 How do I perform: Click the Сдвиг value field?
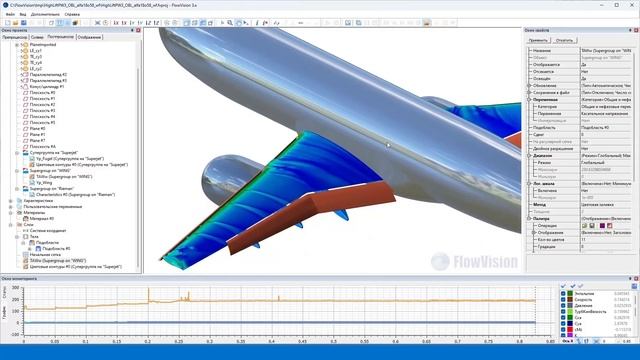pos(606,135)
